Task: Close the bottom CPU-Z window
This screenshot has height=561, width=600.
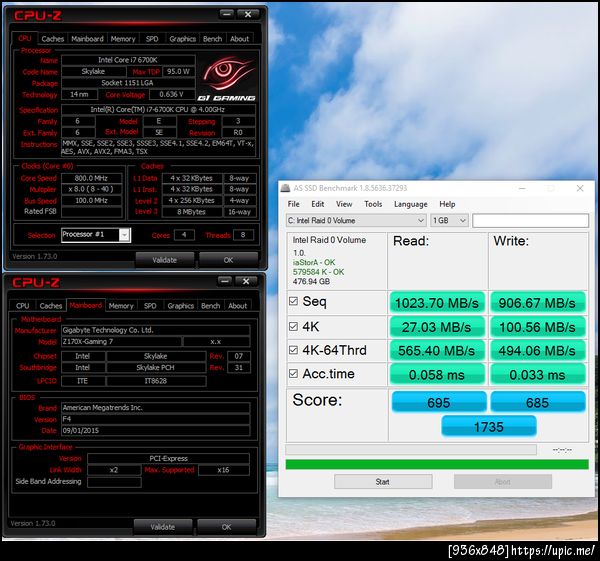Action: (246, 281)
